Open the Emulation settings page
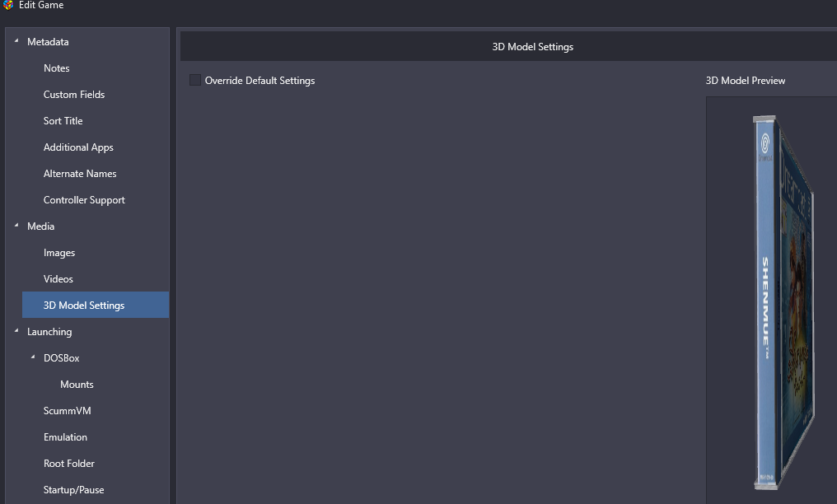 click(65, 437)
